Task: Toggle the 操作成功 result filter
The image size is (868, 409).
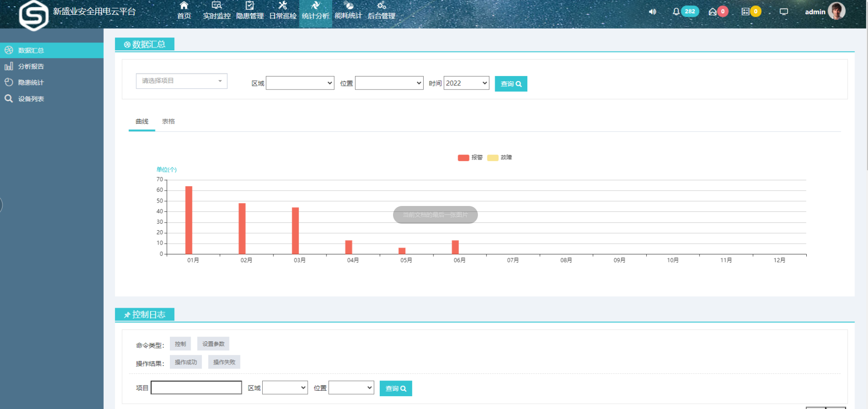Action: (x=186, y=362)
